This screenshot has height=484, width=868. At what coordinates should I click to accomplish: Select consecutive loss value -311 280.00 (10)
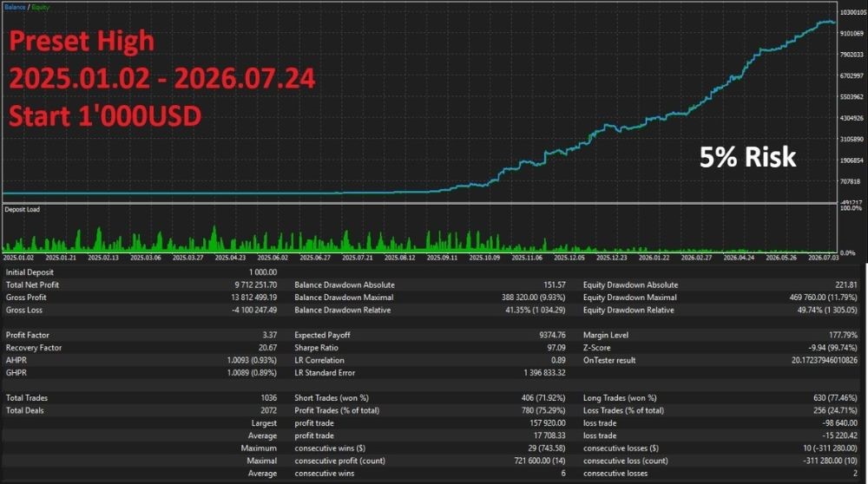(831, 461)
